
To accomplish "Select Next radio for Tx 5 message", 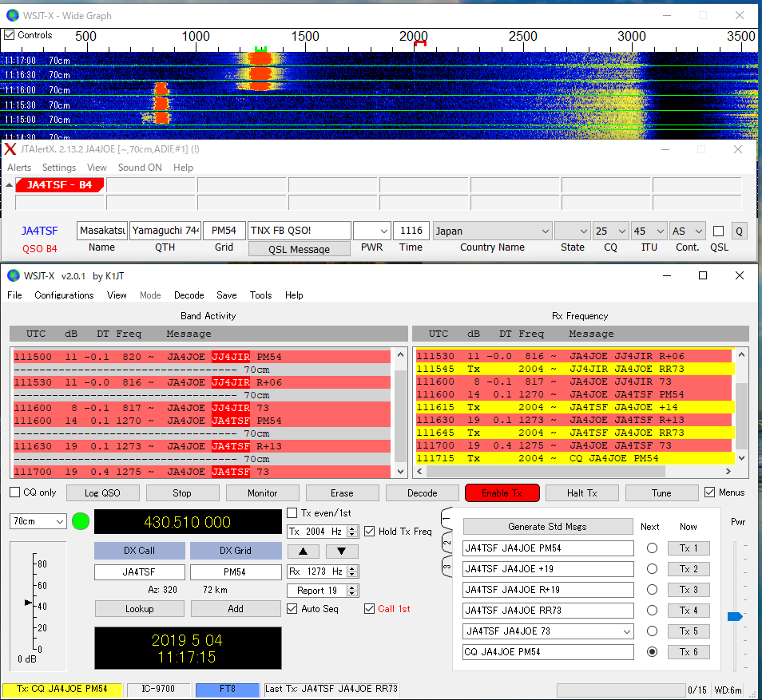I will 652,631.
